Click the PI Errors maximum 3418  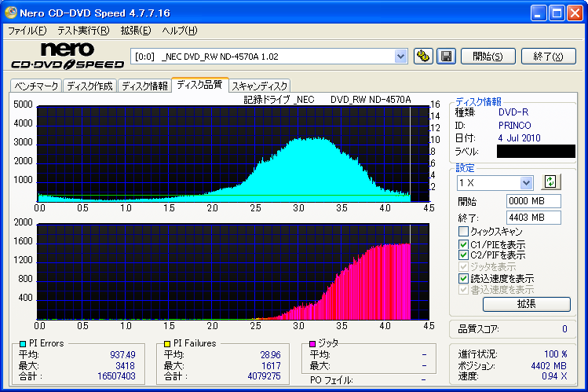pos(125,365)
